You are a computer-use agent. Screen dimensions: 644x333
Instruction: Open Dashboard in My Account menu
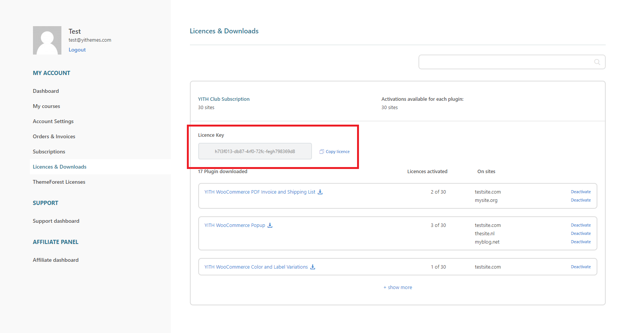click(46, 91)
